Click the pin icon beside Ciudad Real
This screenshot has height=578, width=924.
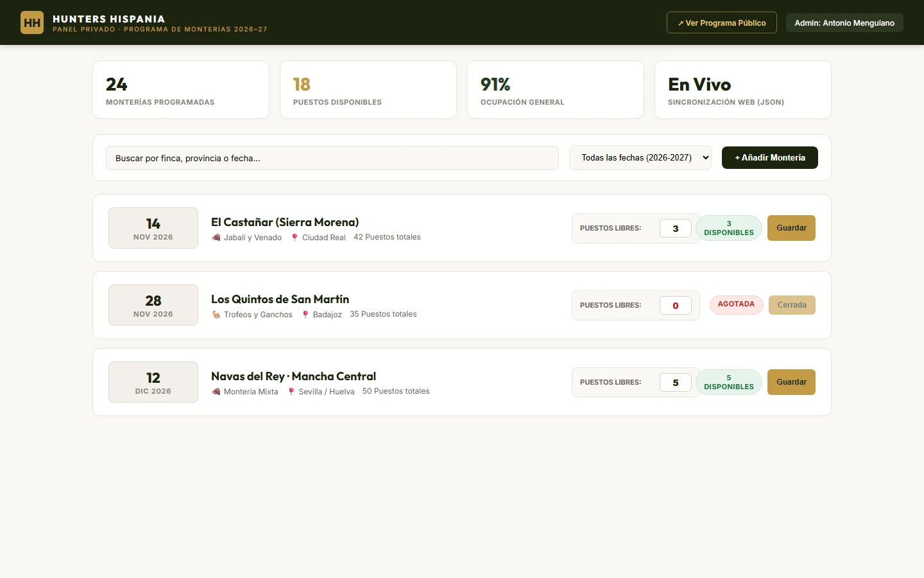295,238
